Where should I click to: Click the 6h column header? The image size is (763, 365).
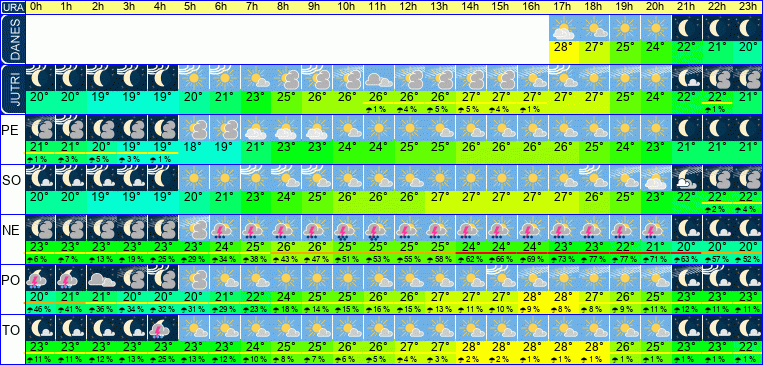[224, 7]
